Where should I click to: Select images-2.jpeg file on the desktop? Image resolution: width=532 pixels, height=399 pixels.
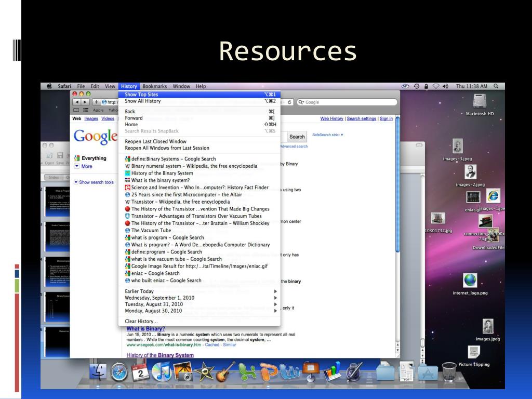[x=470, y=176]
